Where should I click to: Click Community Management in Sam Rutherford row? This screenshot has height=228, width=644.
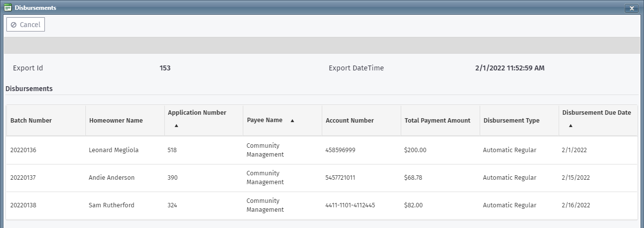pos(265,205)
